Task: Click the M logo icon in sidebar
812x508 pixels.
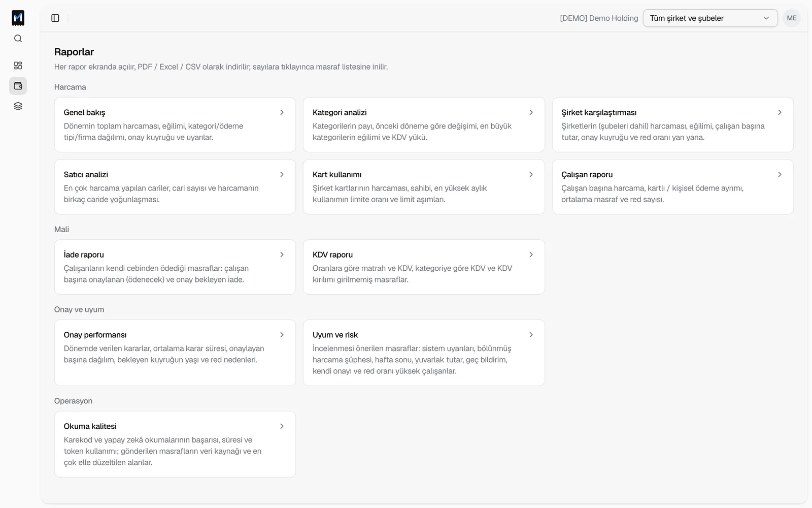Action: (x=18, y=18)
